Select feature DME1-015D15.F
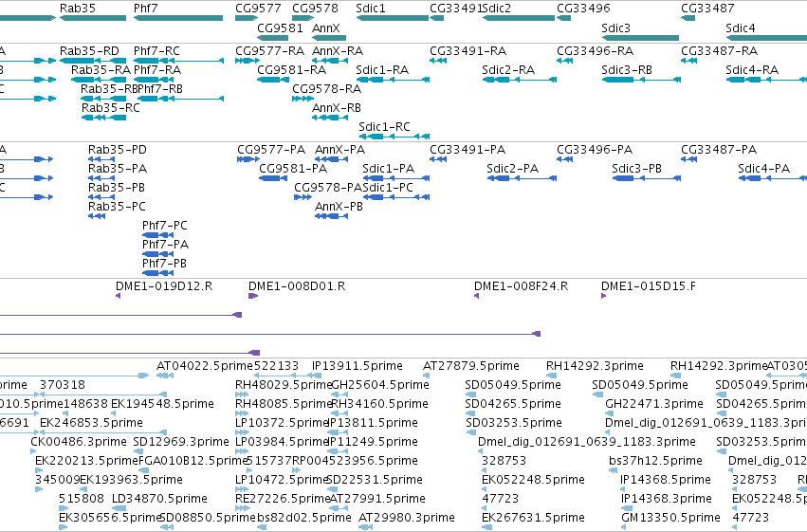 click(649, 286)
